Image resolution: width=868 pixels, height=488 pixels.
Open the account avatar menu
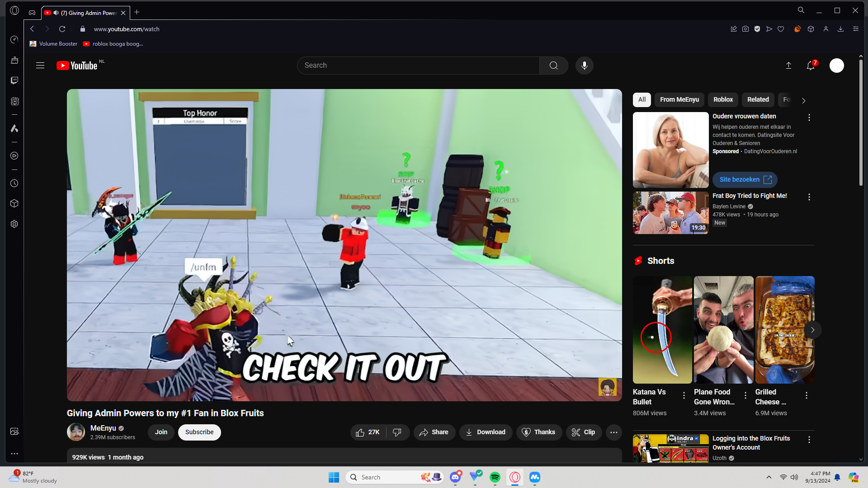coord(836,66)
